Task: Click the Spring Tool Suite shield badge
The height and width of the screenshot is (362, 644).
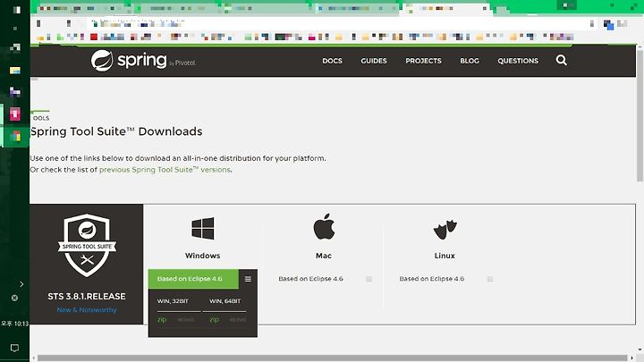Action: point(87,245)
